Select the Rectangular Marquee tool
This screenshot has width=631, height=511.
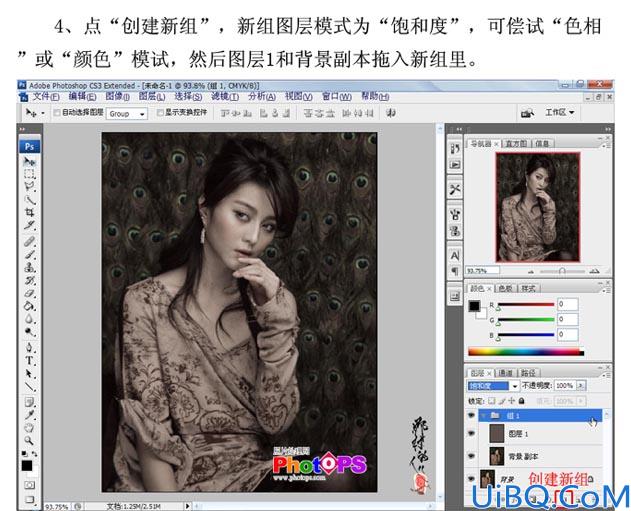click(29, 173)
